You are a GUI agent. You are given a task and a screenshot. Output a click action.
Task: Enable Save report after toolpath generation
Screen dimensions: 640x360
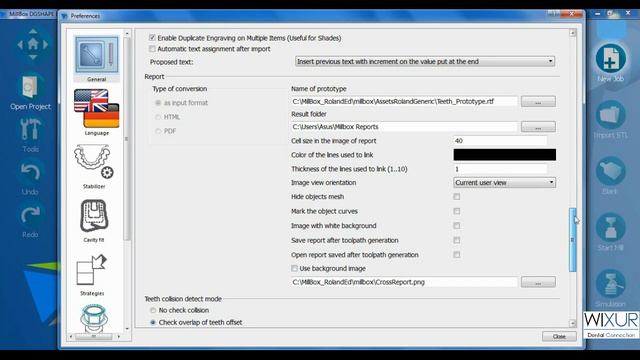(x=457, y=240)
